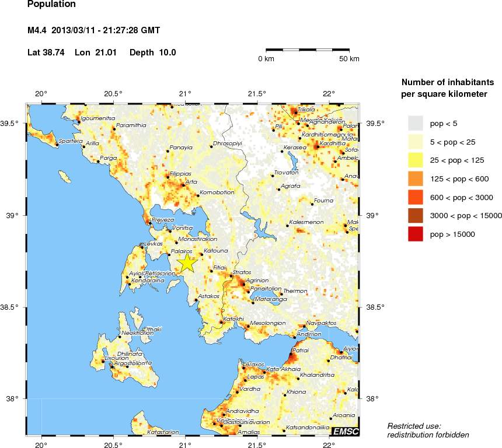This screenshot has height=448, width=502.
Task: Select the Levkas city marker dot
Action: tap(141, 246)
